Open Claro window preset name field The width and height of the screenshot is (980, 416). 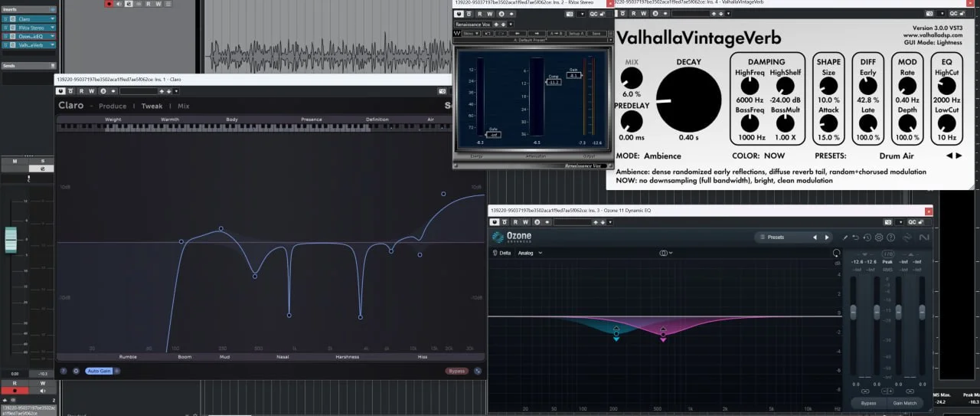[x=139, y=90]
